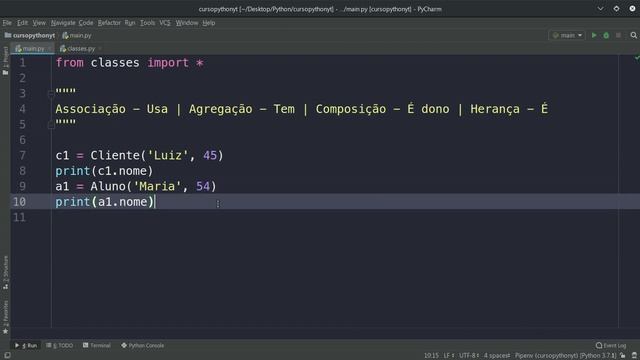Open the Favorites tool window sidebar

point(5,318)
